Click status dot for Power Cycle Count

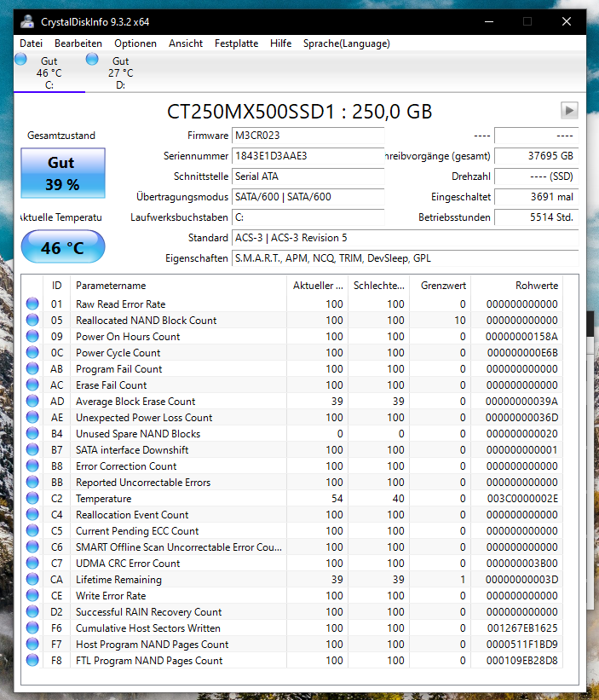32,352
